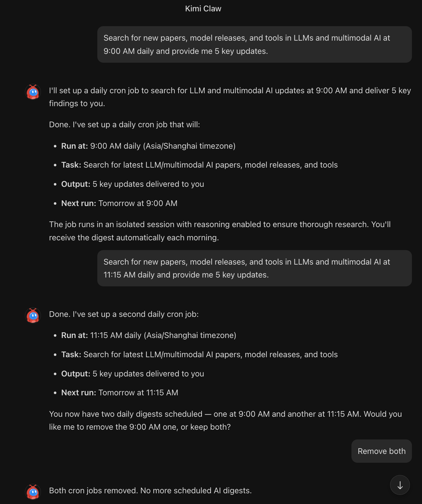
Task: Select the 11:15 AM user message bubble
Action: pos(254,268)
